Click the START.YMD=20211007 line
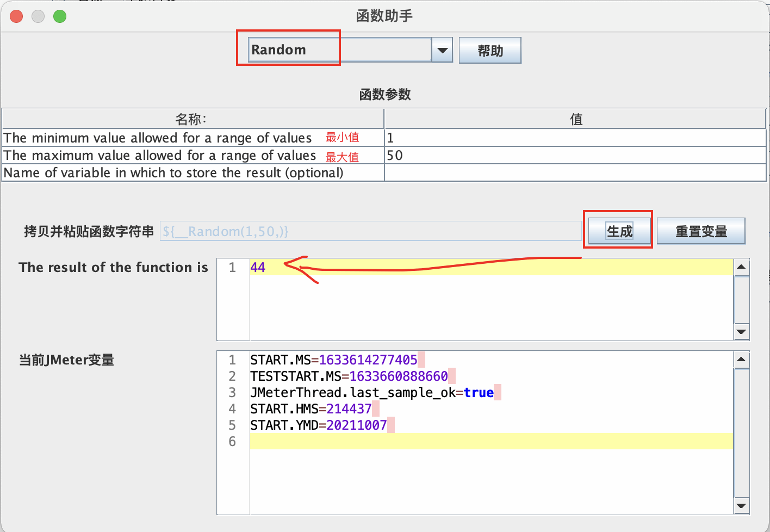 (x=318, y=425)
